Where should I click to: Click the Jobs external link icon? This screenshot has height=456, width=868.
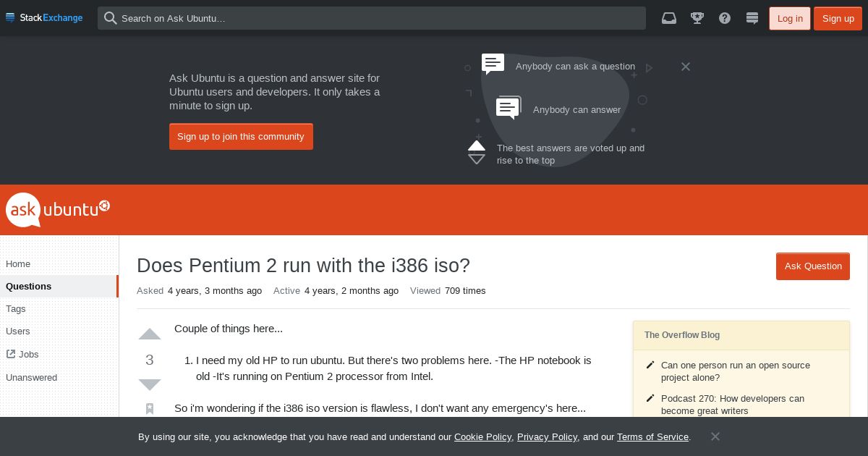point(11,354)
